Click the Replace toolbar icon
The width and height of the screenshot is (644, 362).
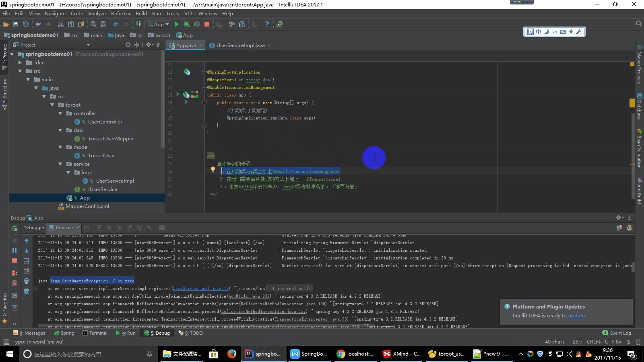coord(103,25)
